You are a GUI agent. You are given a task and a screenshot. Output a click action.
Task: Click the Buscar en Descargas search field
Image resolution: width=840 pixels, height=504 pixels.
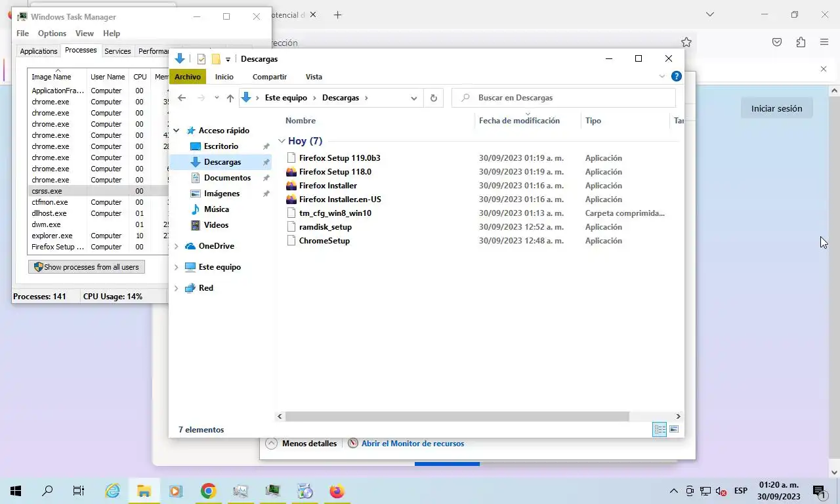click(x=564, y=98)
